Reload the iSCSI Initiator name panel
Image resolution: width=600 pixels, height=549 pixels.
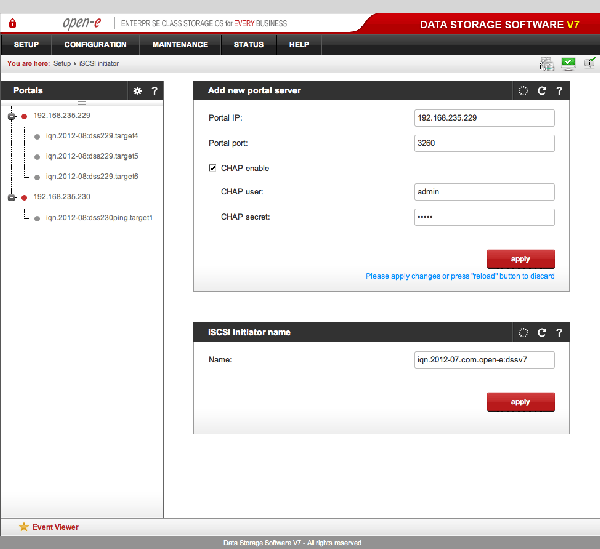coord(541,332)
